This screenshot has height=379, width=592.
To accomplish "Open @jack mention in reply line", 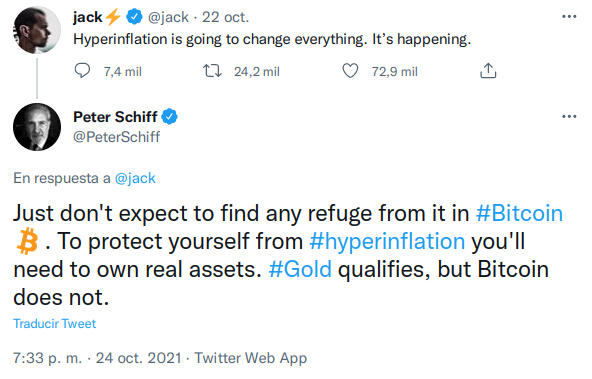I will 135,178.
